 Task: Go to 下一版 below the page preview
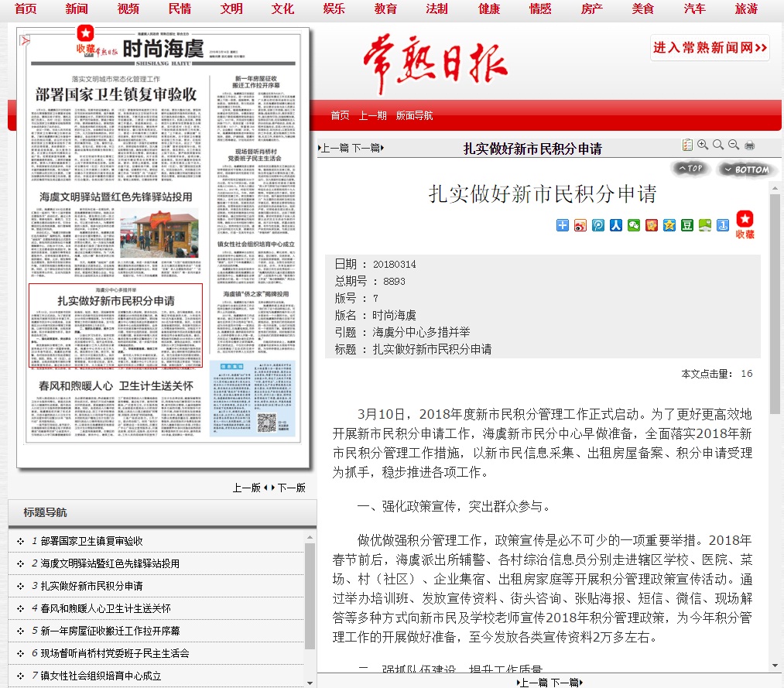point(290,488)
